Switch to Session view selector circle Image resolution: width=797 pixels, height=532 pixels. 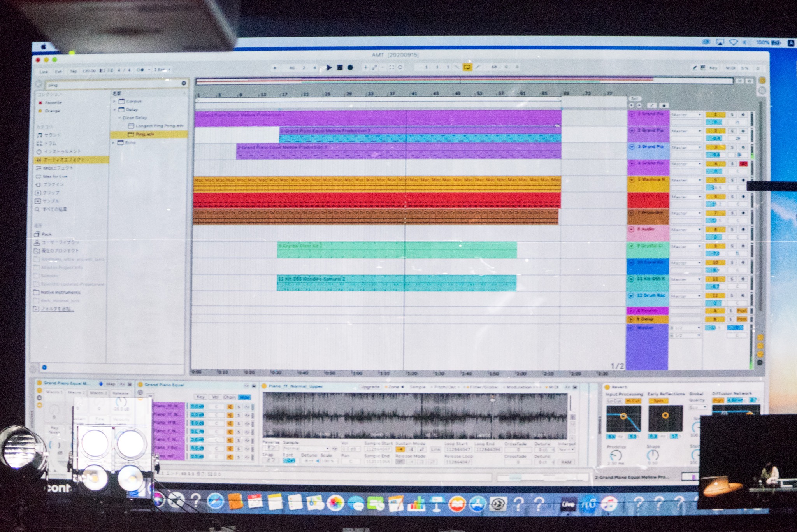(762, 90)
